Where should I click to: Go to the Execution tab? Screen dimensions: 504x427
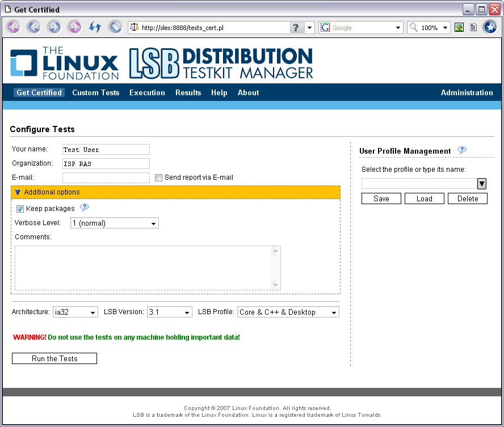click(147, 92)
